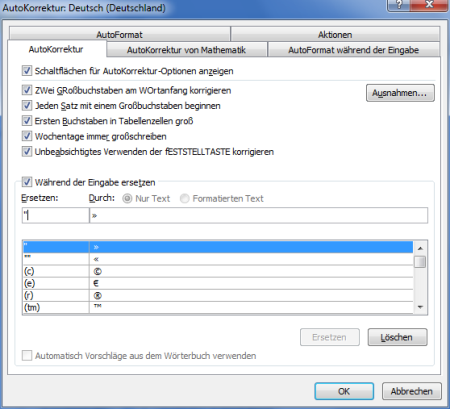
Task: Open the Aktionen tab
Action: 335,34
